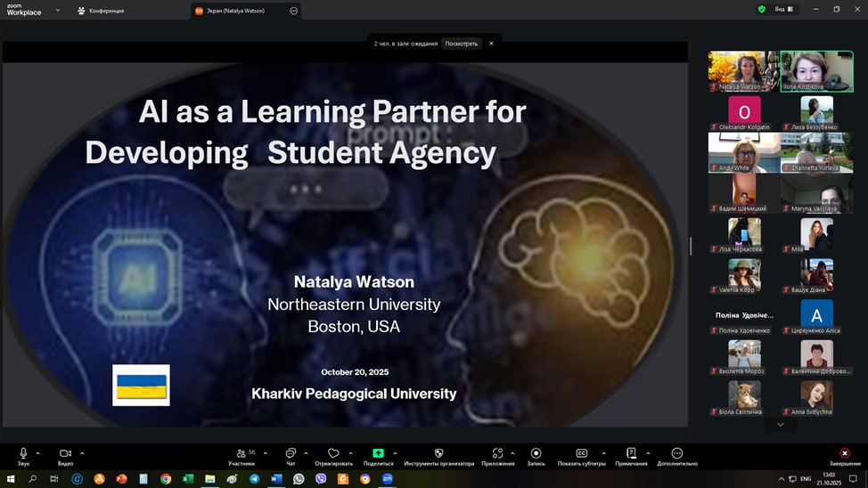Select the Экран (Natalya Watson) tab
Viewport: 868px width, 488px height.
click(x=236, y=11)
